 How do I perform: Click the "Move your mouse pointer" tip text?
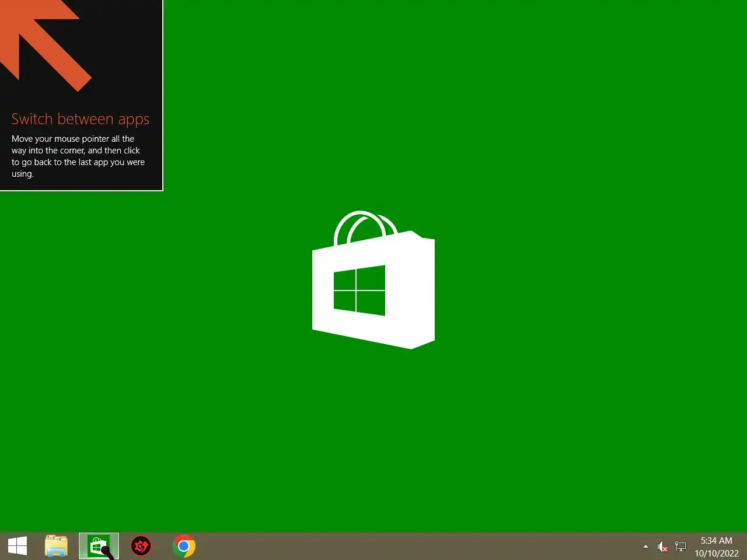coord(78,156)
